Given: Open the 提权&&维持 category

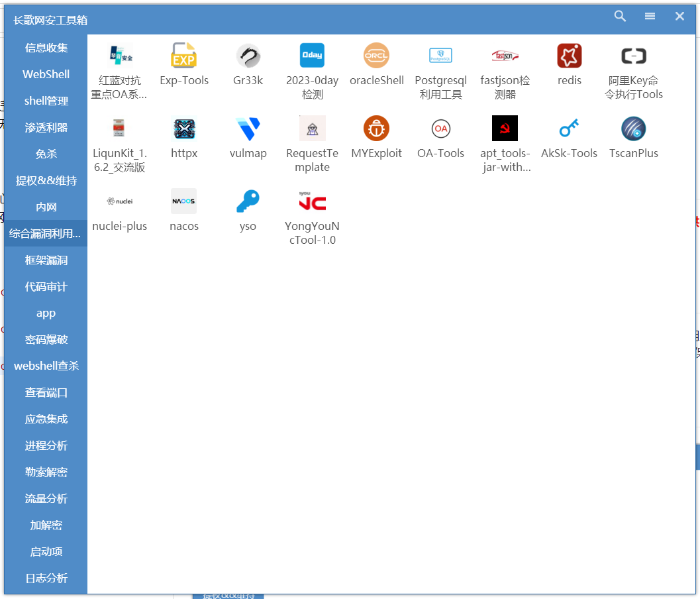Looking at the screenshot, I should [x=46, y=180].
